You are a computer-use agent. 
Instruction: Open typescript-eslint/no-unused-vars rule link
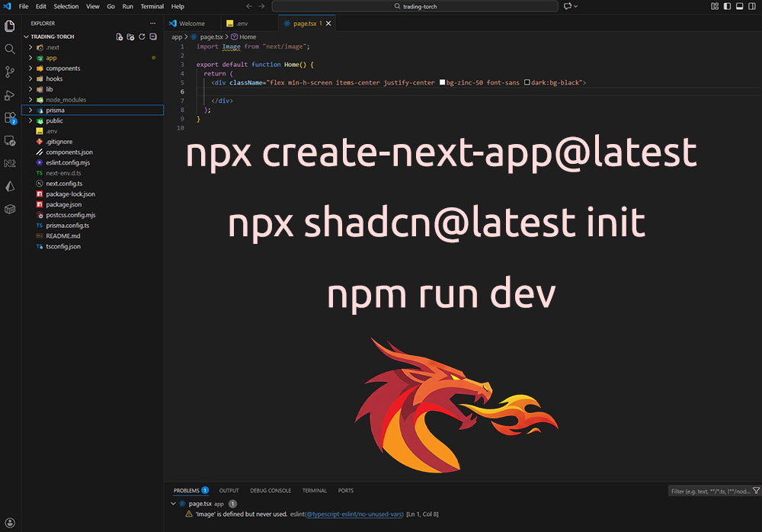(355, 514)
